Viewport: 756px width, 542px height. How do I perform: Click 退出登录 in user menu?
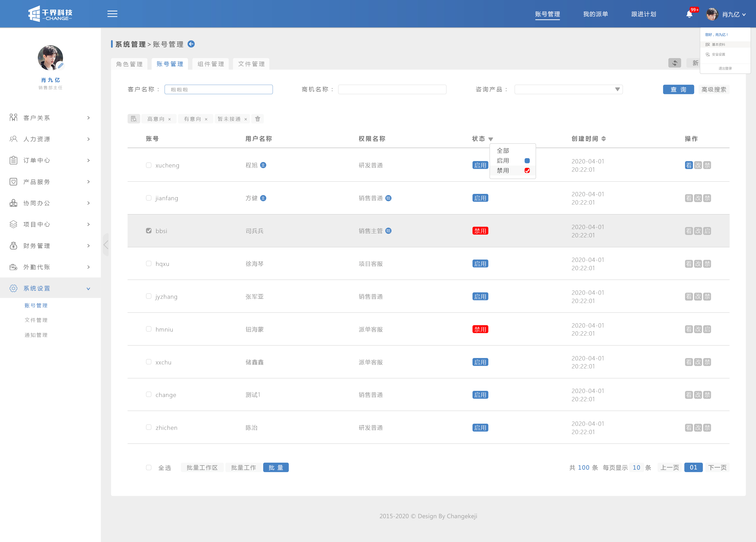click(x=725, y=68)
